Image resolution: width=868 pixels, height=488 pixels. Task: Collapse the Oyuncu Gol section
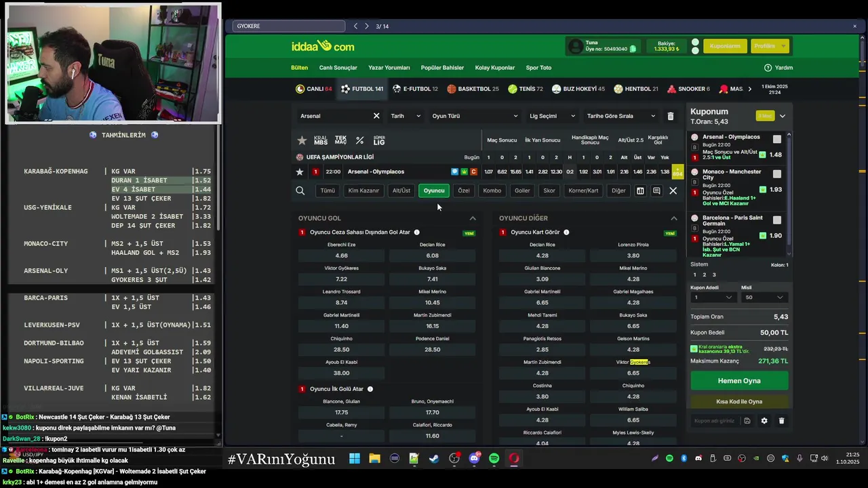pyautogui.click(x=473, y=218)
